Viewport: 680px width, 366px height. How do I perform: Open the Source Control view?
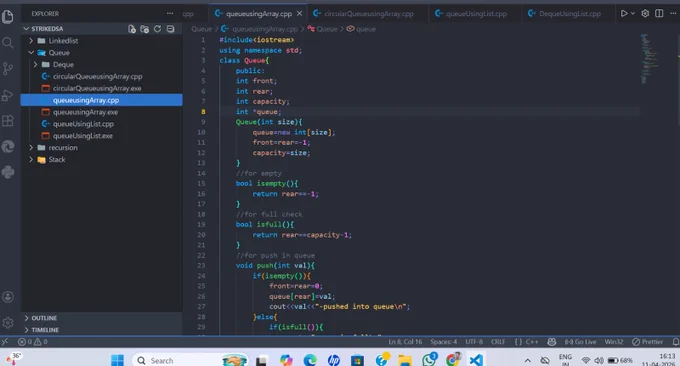[x=8, y=69]
